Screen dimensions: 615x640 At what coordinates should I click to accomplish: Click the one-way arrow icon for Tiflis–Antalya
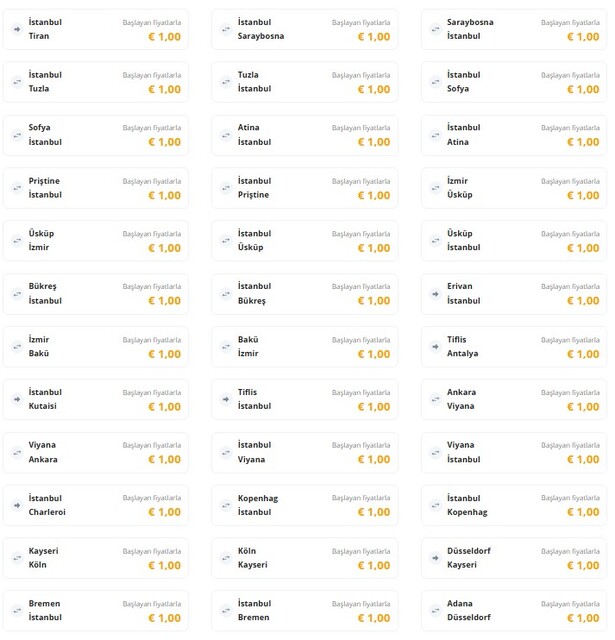pos(435,347)
